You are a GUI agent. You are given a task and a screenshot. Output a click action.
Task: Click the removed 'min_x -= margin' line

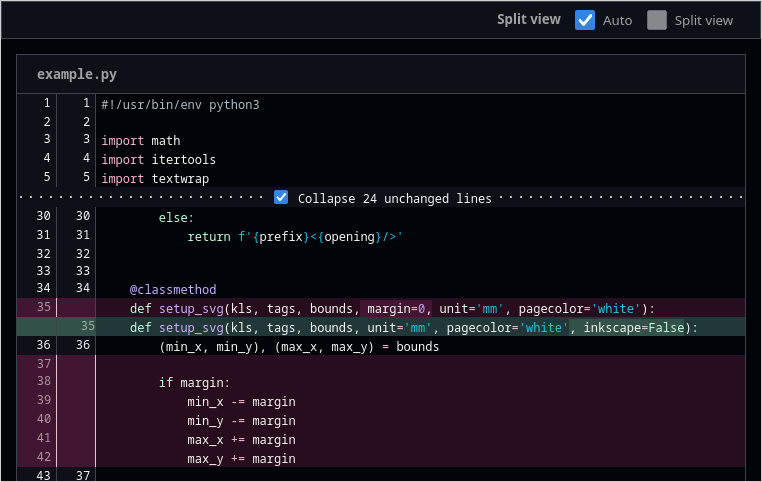pos(240,402)
